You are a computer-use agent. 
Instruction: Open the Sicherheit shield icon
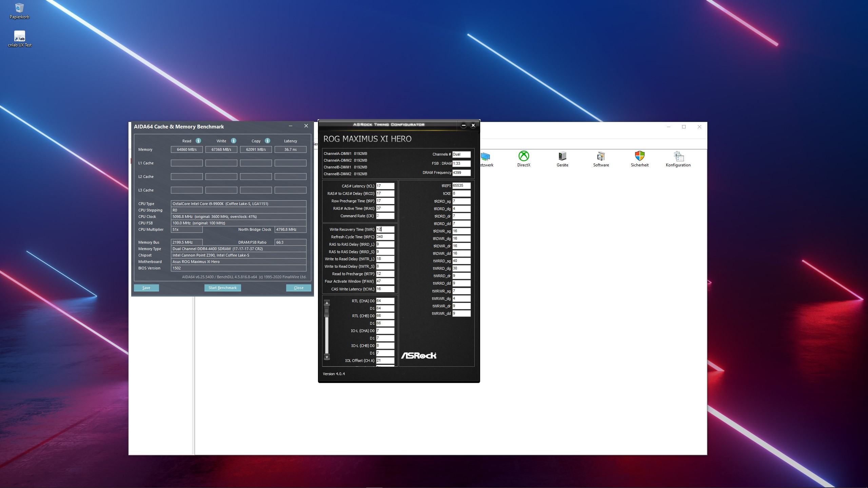[x=640, y=159]
